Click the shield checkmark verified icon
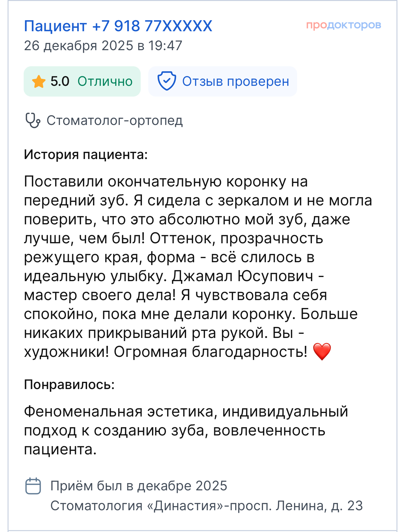The width and height of the screenshot is (405, 532). [x=167, y=81]
